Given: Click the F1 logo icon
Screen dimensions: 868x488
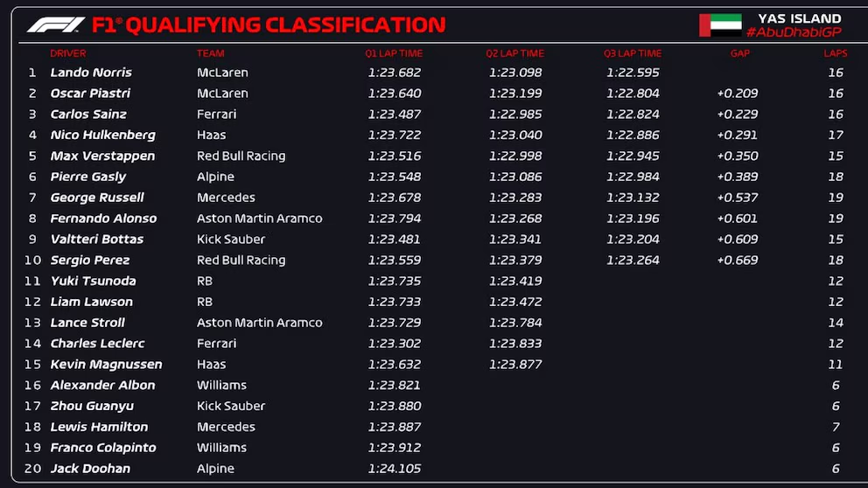Looking at the screenshot, I should [x=55, y=25].
